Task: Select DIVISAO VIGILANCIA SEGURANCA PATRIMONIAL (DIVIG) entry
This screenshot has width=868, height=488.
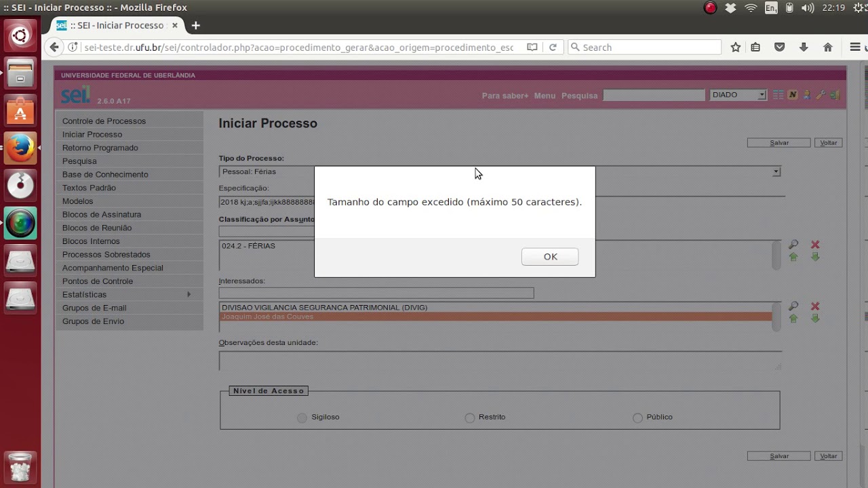Action: pos(496,308)
